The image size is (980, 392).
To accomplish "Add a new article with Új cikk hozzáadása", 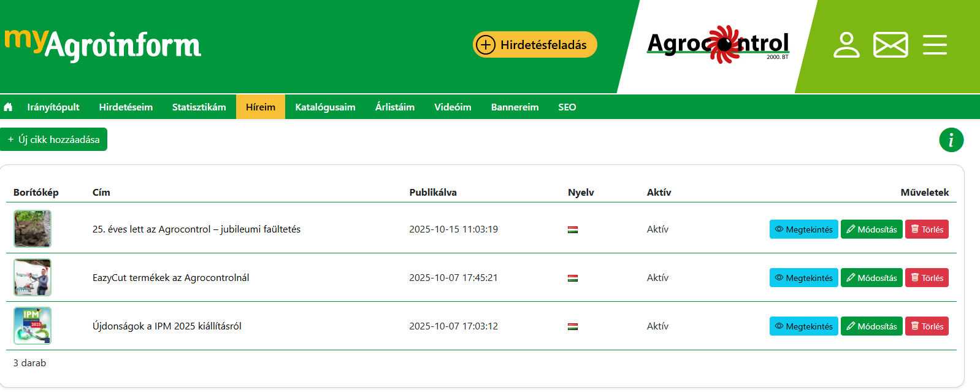I will click(54, 139).
